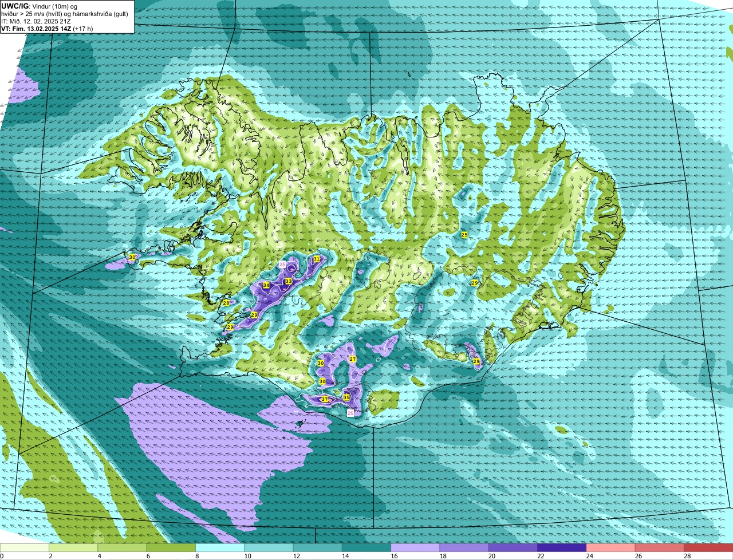Select the 18–20 m/s light purple legend swatch
Screen dimensions: 733x560
point(464,548)
